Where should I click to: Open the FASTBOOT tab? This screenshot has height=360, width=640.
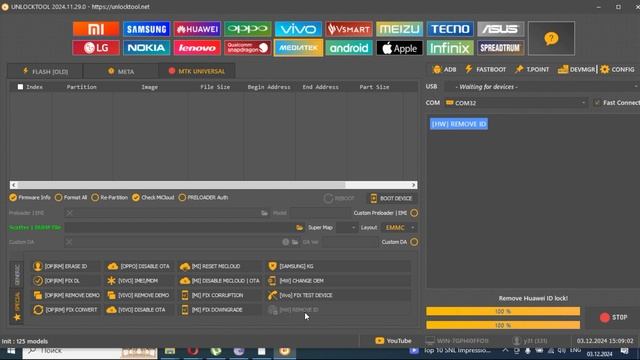coord(486,69)
